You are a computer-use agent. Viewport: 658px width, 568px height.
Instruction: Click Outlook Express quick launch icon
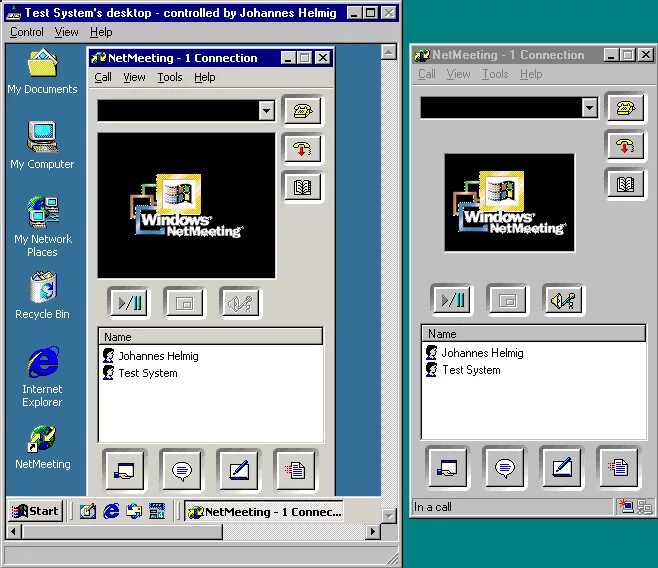tap(134, 511)
